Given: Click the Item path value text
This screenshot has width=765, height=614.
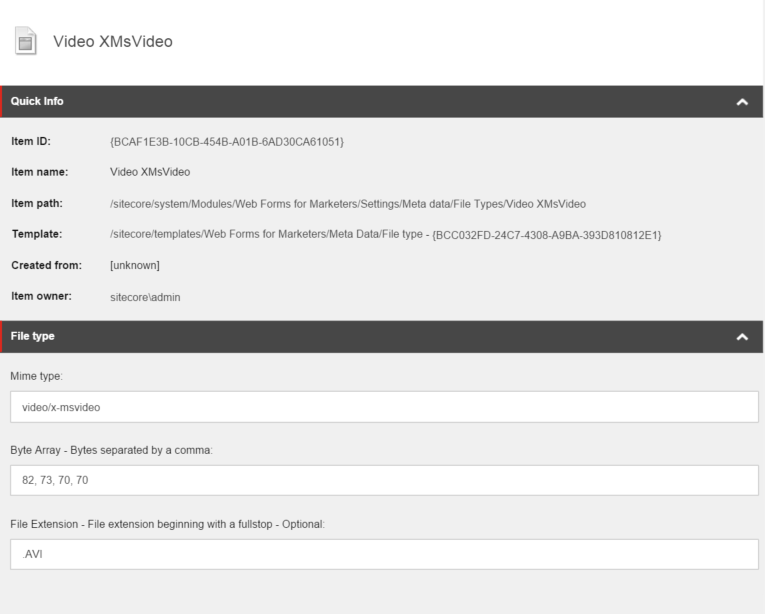Looking at the screenshot, I should [347, 203].
